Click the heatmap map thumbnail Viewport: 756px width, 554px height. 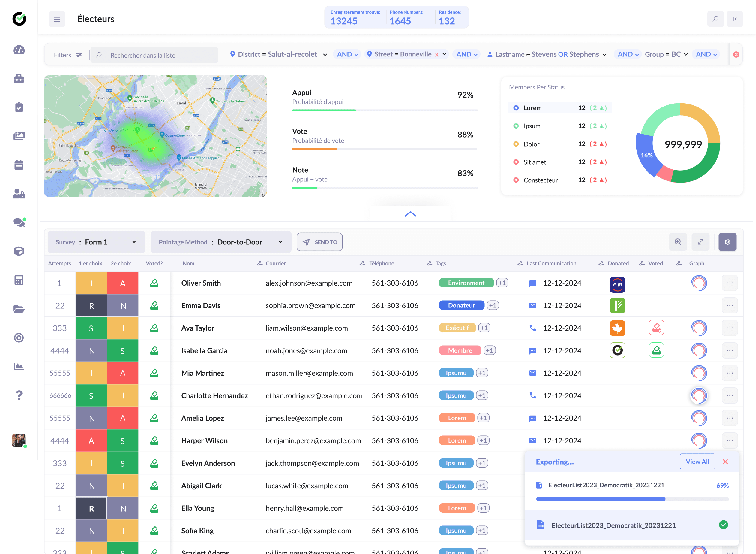tap(155, 136)
